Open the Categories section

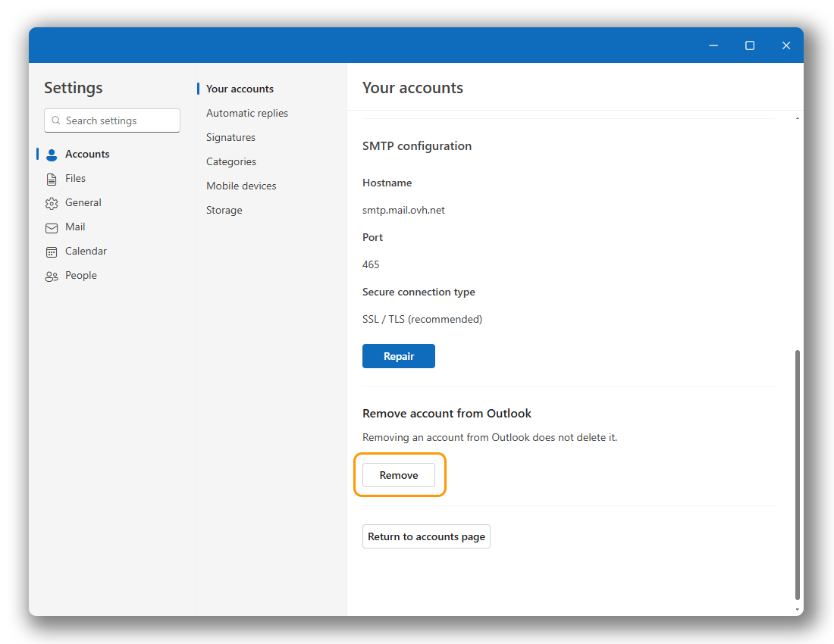pyautogui.click(x=231, y=161)
